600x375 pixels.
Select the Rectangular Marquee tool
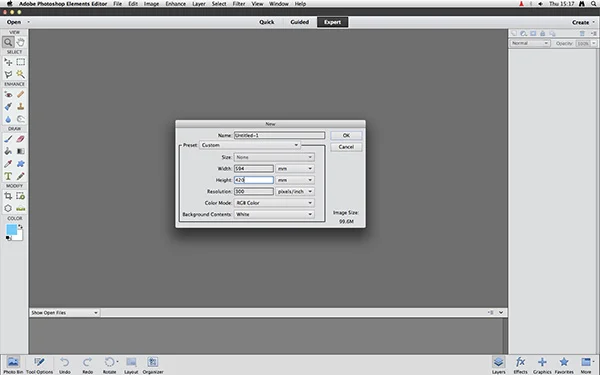21,62
